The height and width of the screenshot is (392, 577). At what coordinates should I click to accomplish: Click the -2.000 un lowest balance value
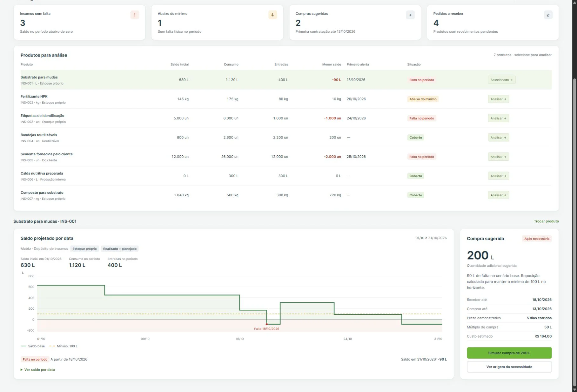pos(332,157)
